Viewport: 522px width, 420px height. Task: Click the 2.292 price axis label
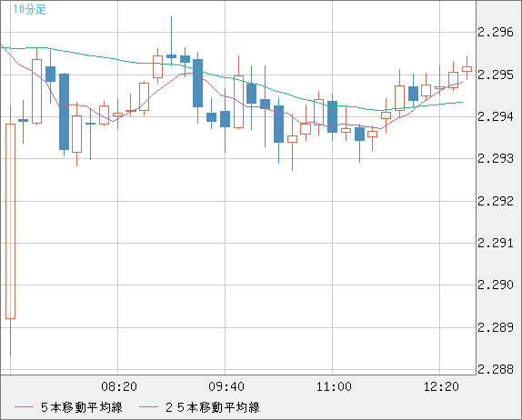tap(496, 201)
